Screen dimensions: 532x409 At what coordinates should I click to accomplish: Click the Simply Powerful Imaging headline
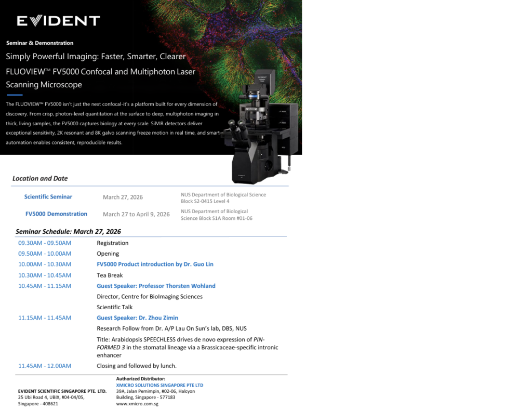tap(96, 56)
